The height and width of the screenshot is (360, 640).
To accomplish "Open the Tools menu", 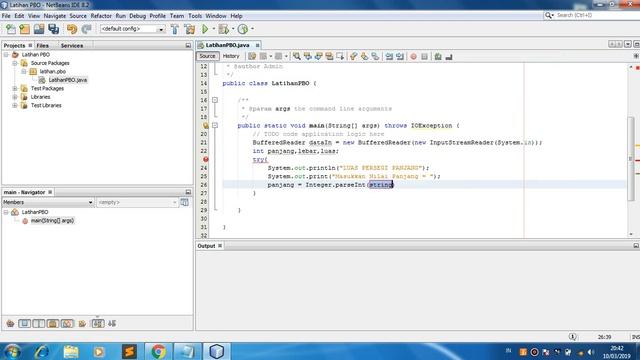I will [x=195, y=16].
